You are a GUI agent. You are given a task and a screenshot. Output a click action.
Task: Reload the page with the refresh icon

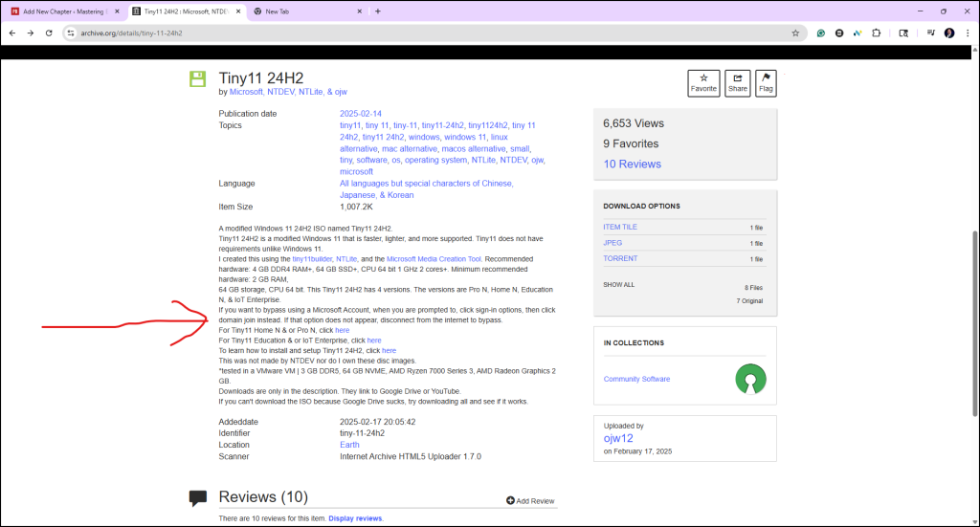point(49,33)
